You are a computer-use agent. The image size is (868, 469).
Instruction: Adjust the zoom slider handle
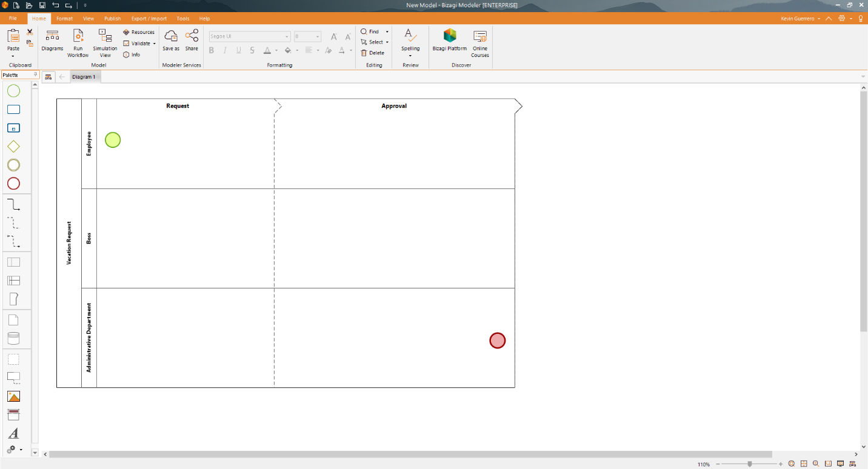click(x=750, y=464)
